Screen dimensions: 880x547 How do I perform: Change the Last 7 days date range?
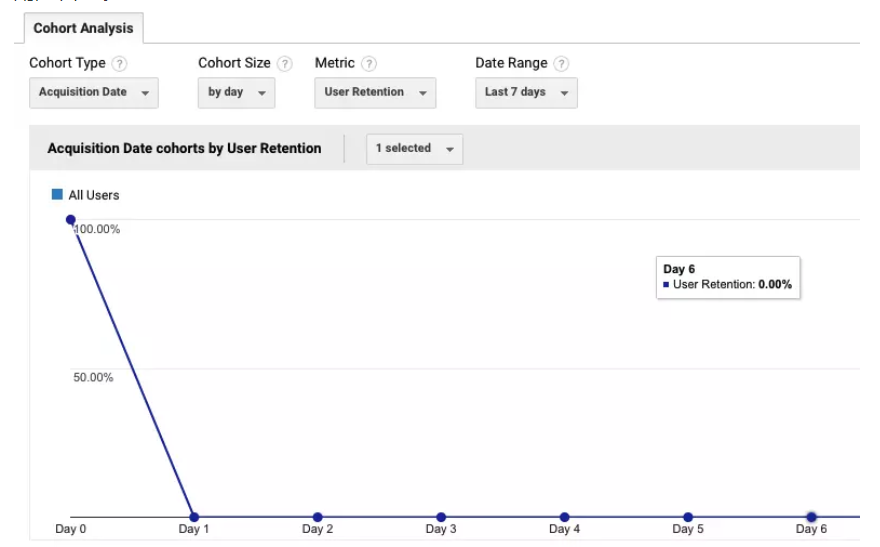[526, 92]
